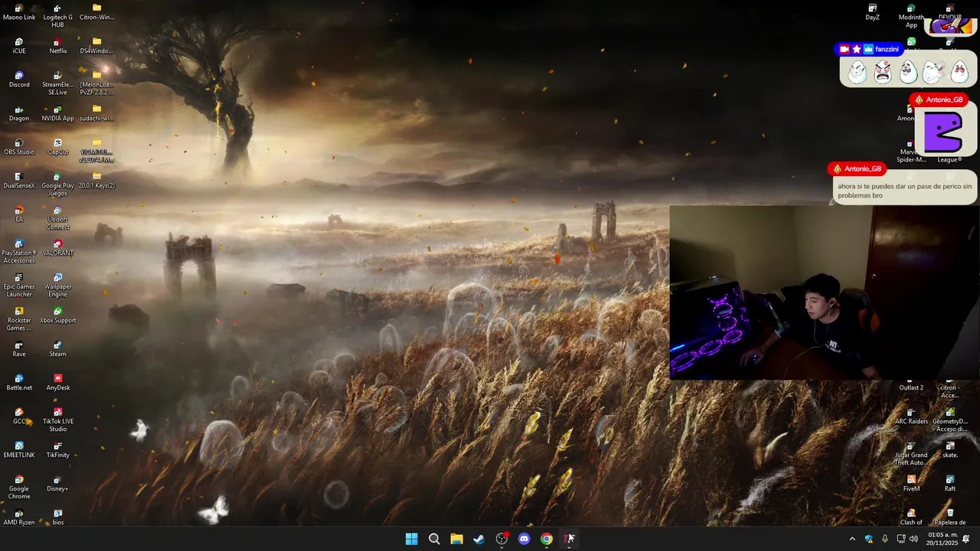The width and height of the screenshot is (980, 551).
Task: Select the StreamElements SE.Live shortcut
Action: (x=57, y=83)
